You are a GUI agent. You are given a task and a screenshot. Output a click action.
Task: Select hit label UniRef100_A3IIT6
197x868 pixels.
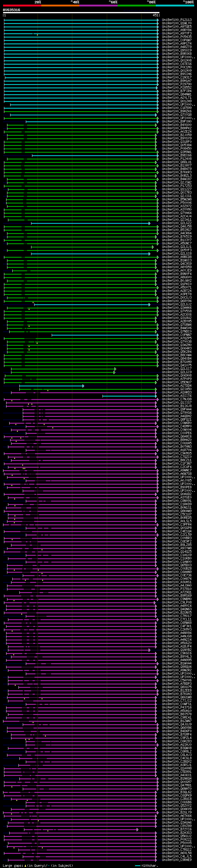coord(177,396)
